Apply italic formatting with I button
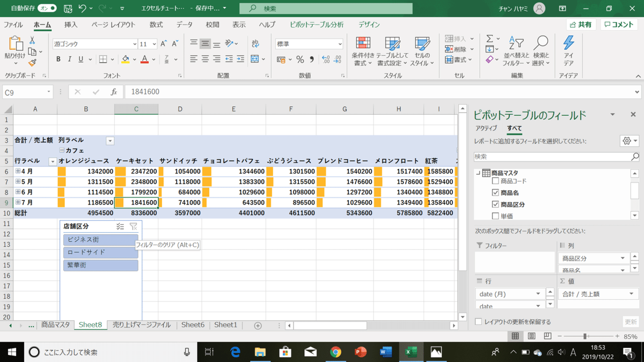 click(70, 60)
